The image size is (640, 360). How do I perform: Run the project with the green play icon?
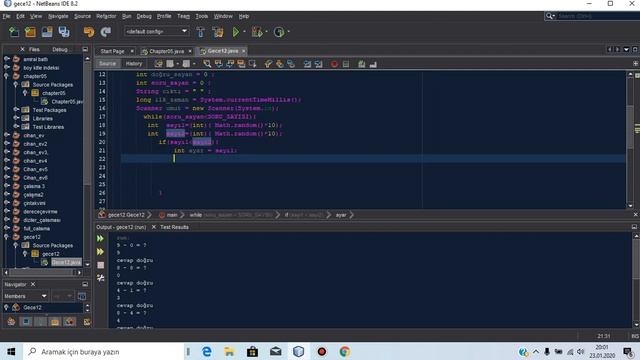pos(236,32)
